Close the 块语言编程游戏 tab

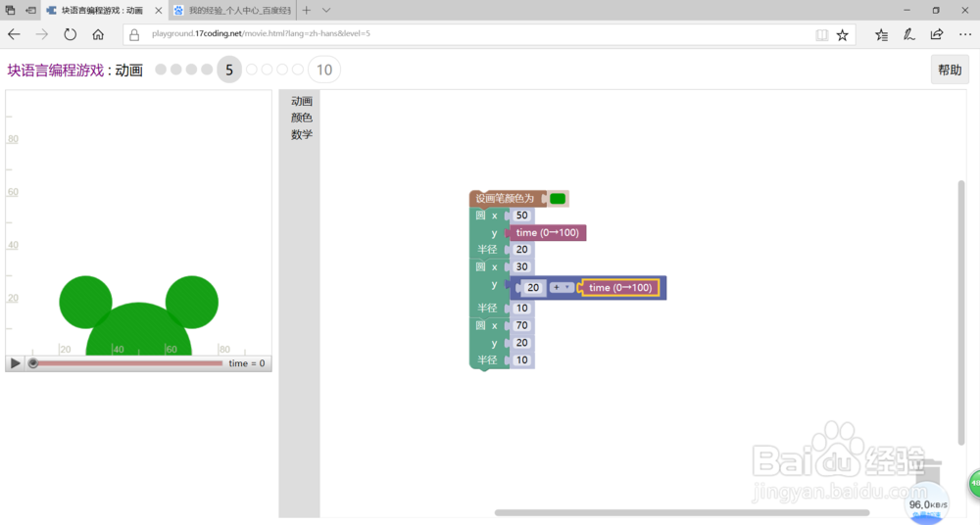(x=159, y=11)
